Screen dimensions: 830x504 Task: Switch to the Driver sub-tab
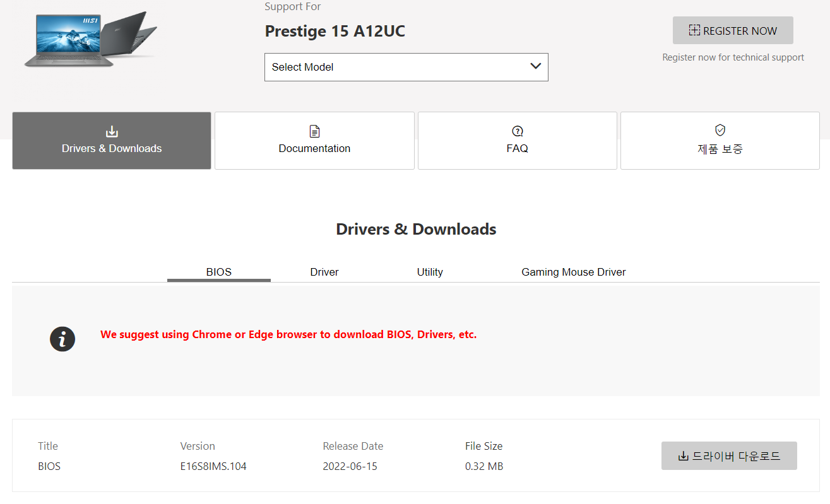324,272
